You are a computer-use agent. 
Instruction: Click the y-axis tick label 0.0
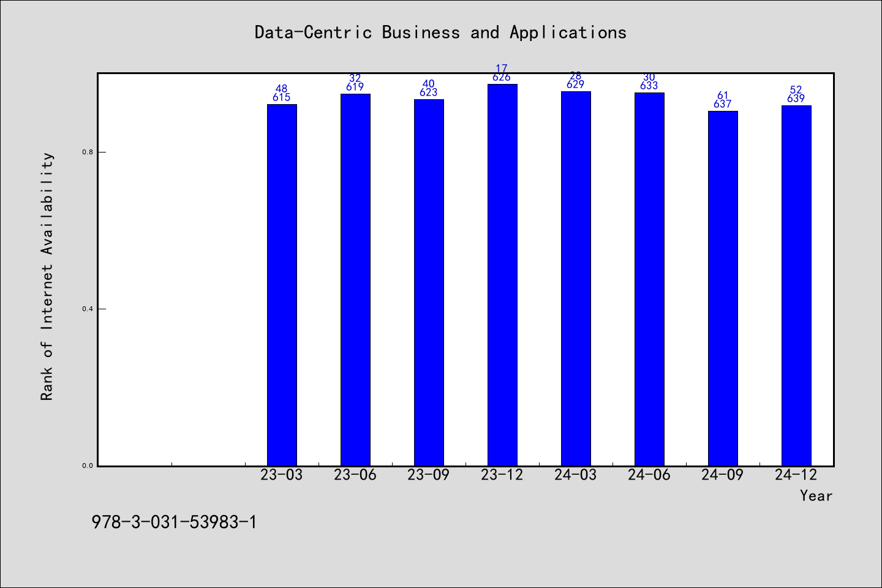[88, 466]
